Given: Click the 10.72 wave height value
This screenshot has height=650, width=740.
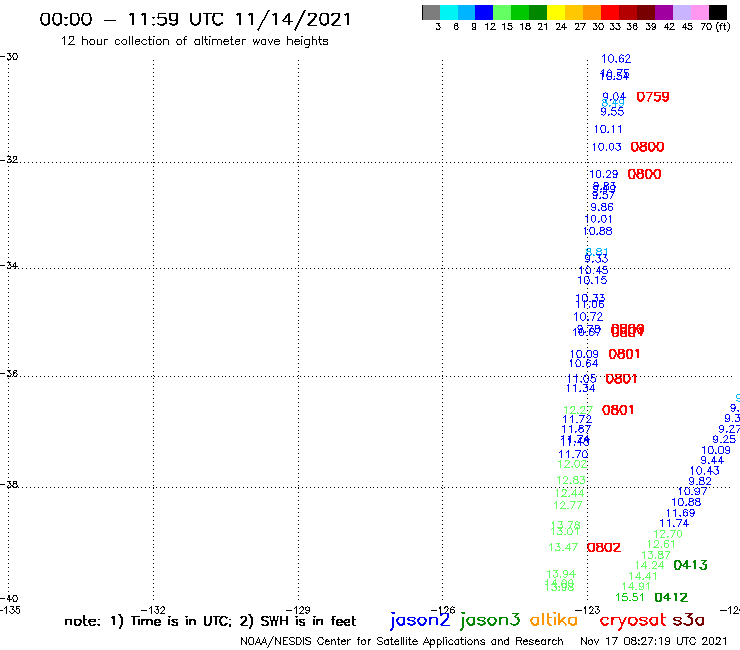Looking at the screenshot, I should tap(588, 317).
